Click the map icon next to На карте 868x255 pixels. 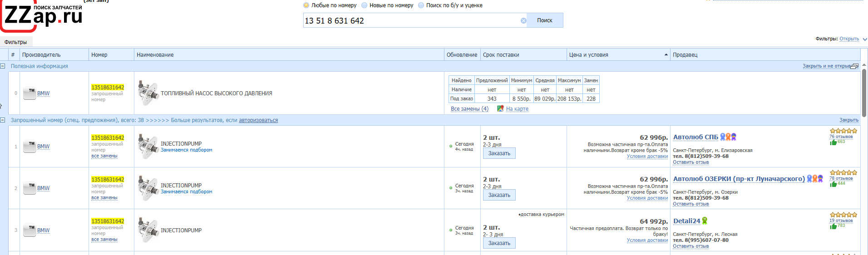[500, 108]
